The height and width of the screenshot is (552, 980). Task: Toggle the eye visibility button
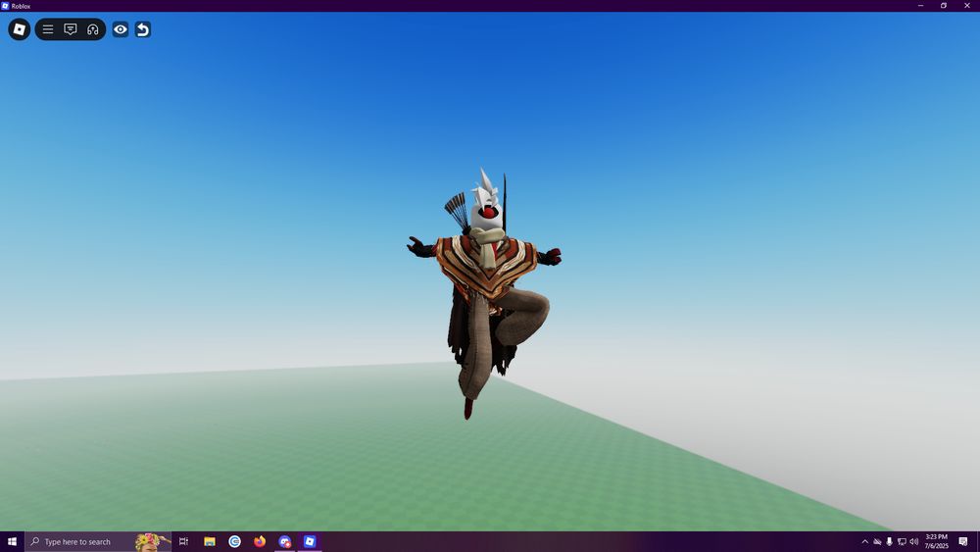(x=121, y=29)
